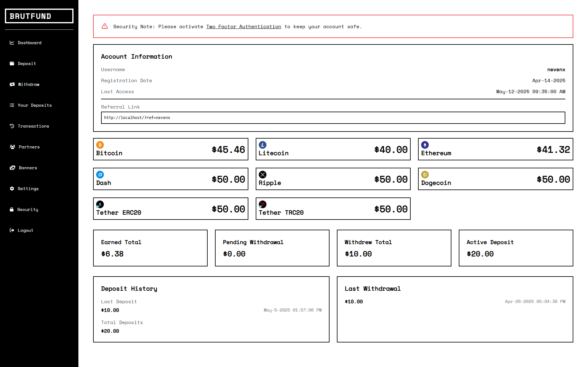Click the Ethereum balance $41.32
The width and height of the screenshot is (588, 367).
click(x=553, y=150)
